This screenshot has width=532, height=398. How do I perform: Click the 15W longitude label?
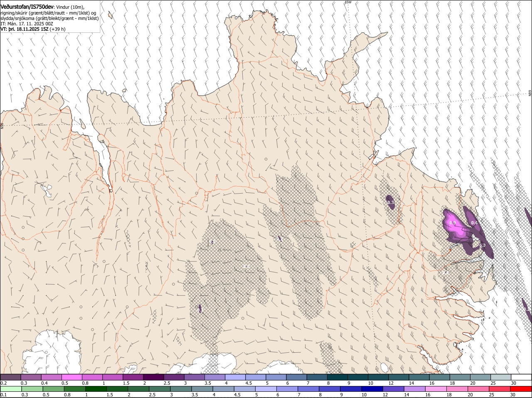[348, 2]
